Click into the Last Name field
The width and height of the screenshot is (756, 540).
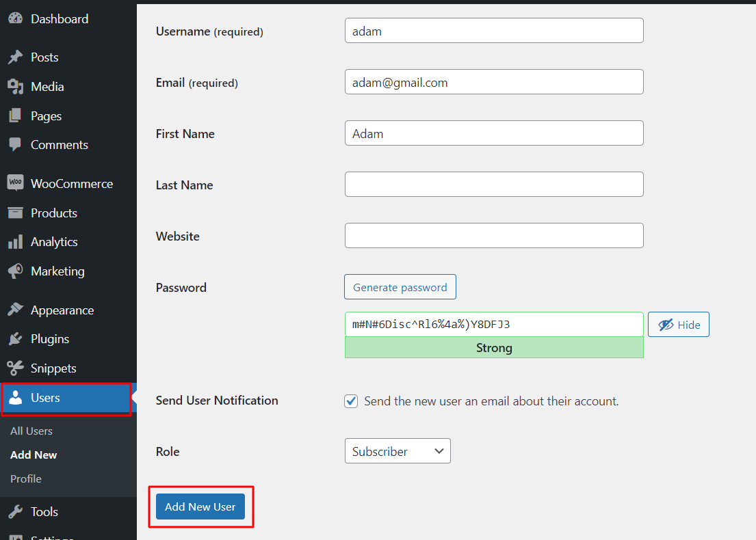[494, 185]
